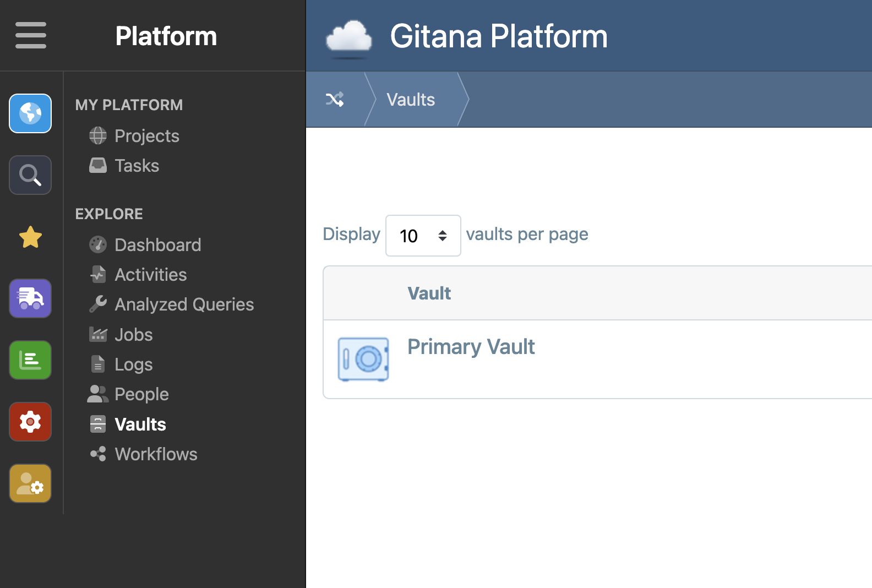Open the search magnifier icon
This screenshot has height=588, width=872.
tap(30, 175)
